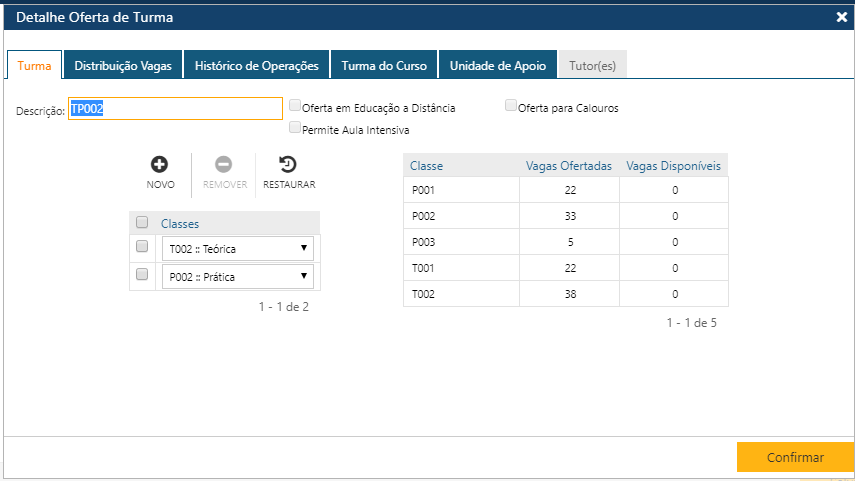Select all classes with header checkbox

(x=142, y=223)
